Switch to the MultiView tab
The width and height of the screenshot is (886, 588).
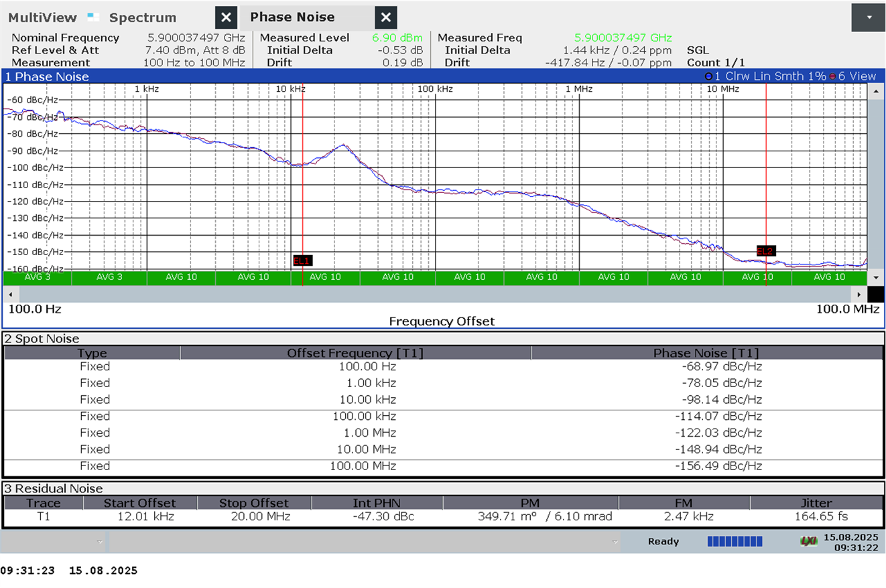click(42, 17)
